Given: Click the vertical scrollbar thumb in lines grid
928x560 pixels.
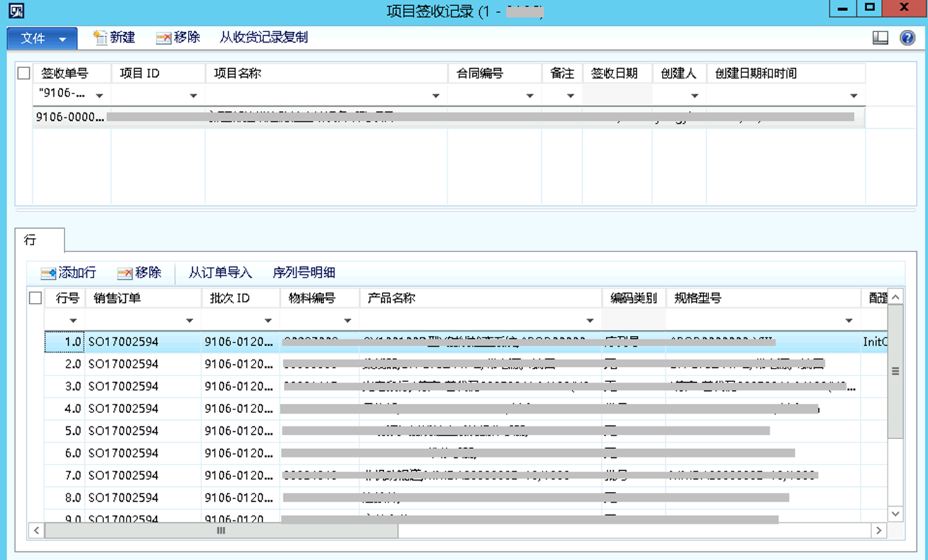Looking at the screenshot, I should (x=895, y=371).
